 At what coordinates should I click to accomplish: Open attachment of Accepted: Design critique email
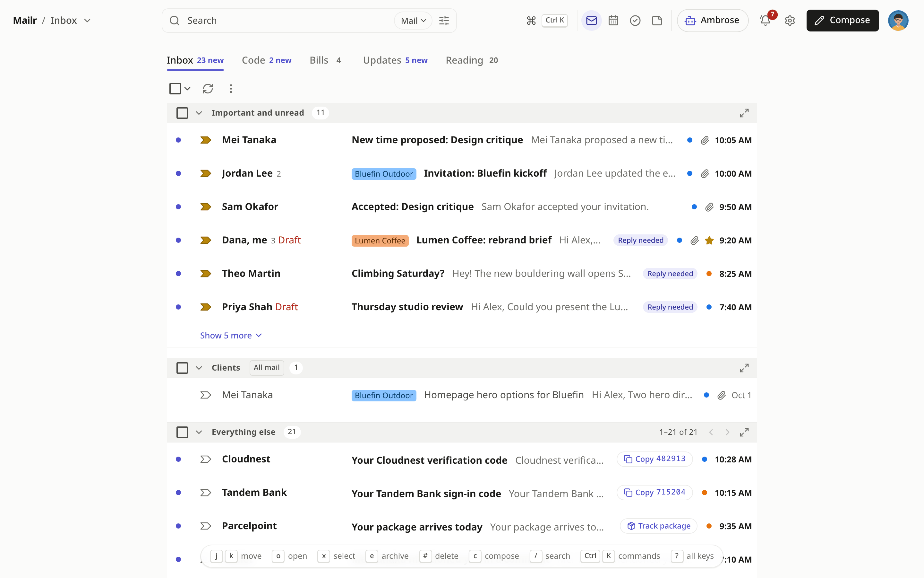click(709, 207)
